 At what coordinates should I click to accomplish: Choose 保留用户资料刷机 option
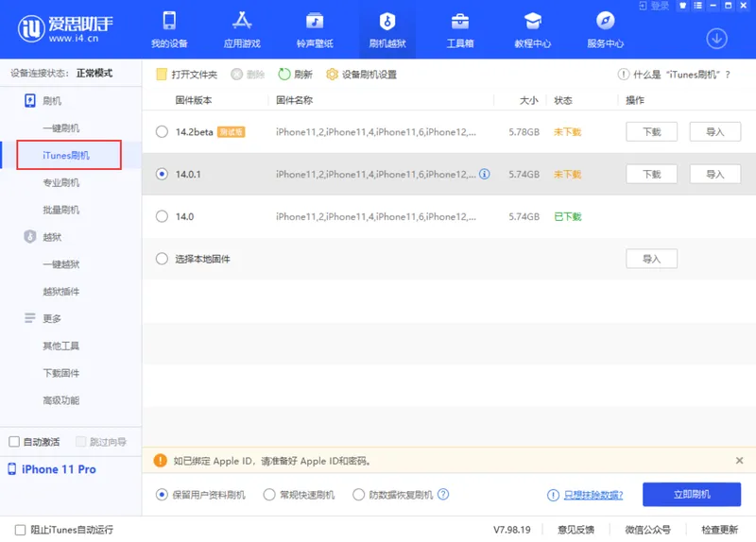click(162, 495)
